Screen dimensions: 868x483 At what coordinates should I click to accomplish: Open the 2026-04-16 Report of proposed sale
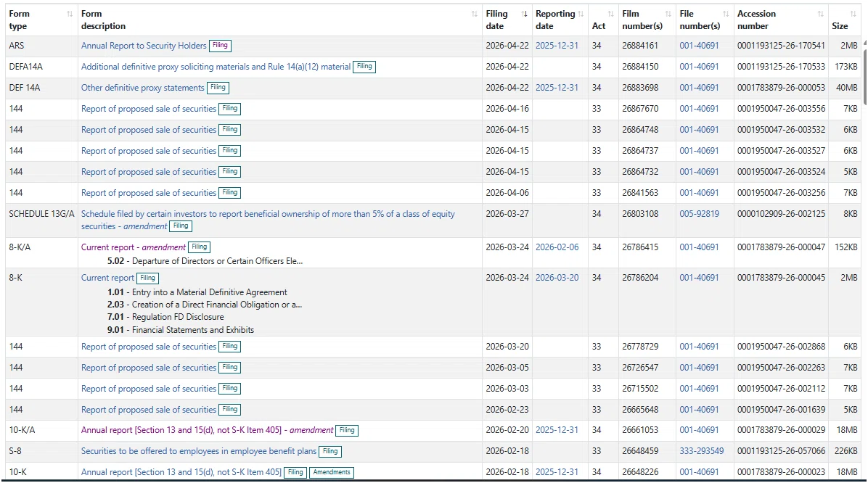point(148,109)
